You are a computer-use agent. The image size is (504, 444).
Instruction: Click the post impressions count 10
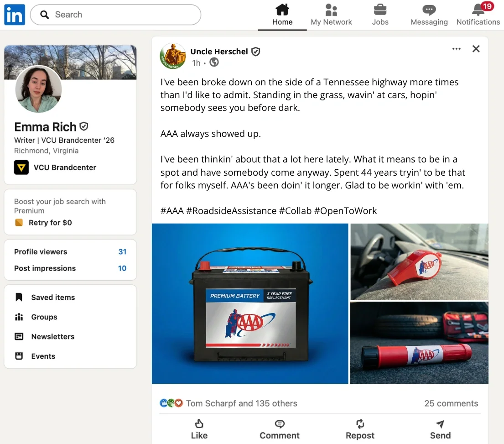122,268
